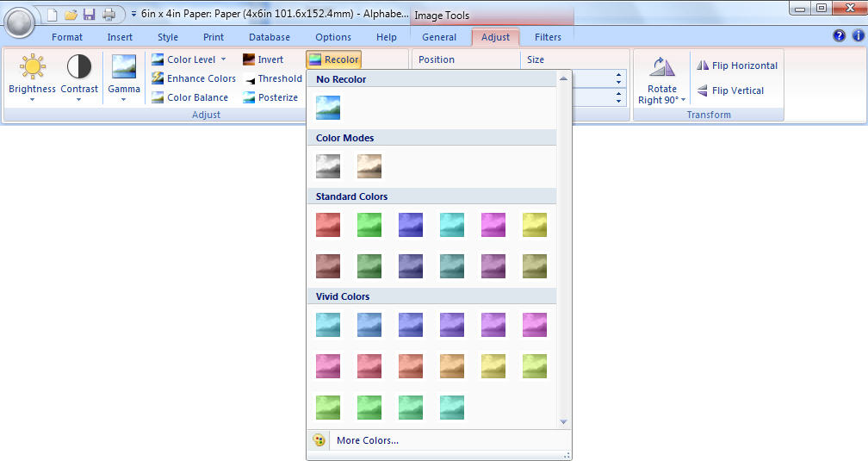Click More Colors... at the menu bottom
The width and height of the screenshot is (868, 461).
367,440
